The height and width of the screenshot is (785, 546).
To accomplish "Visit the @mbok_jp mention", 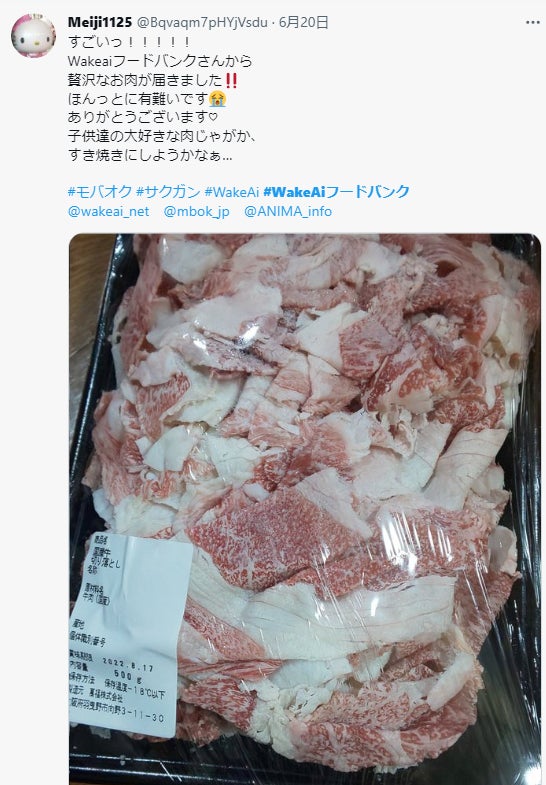I will click(x=196, y=211).
